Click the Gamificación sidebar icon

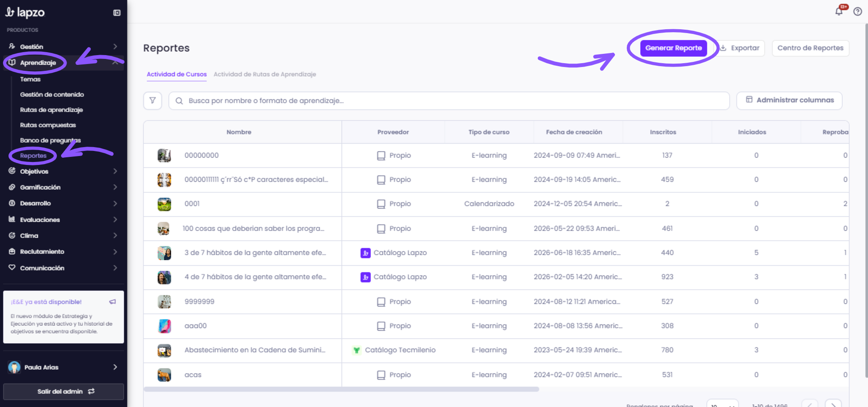click(12, 187)
